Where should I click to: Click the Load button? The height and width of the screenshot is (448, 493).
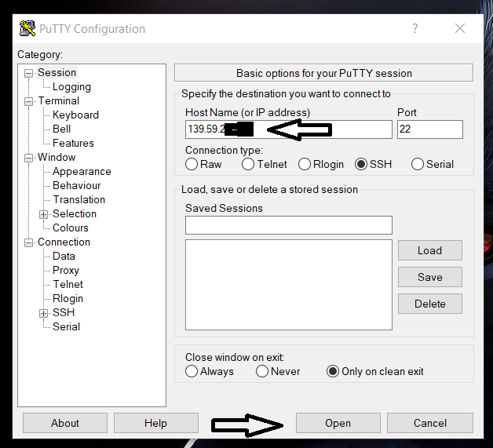pyautogui.click(x=429, y=250)
